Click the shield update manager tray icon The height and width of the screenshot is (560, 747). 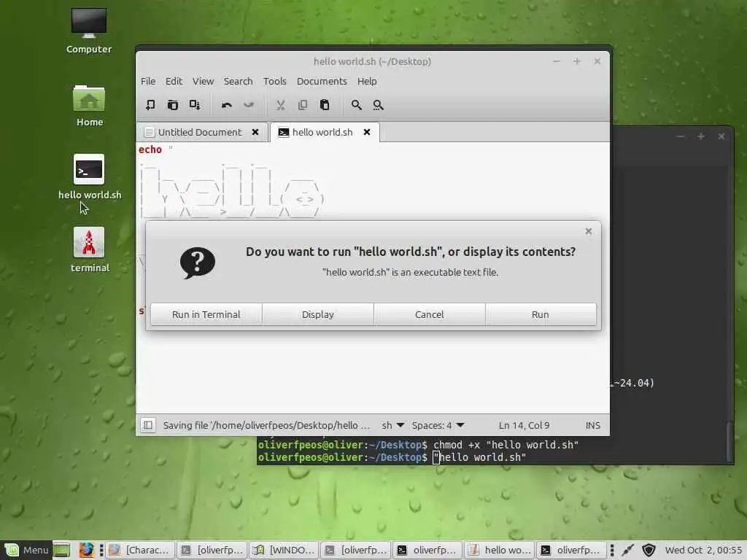pyautogui.click(x=649, y=550)
